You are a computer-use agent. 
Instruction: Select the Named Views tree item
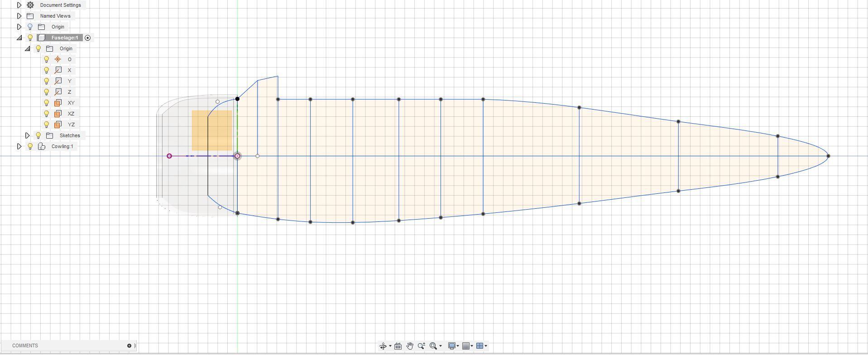coord(55,16)
